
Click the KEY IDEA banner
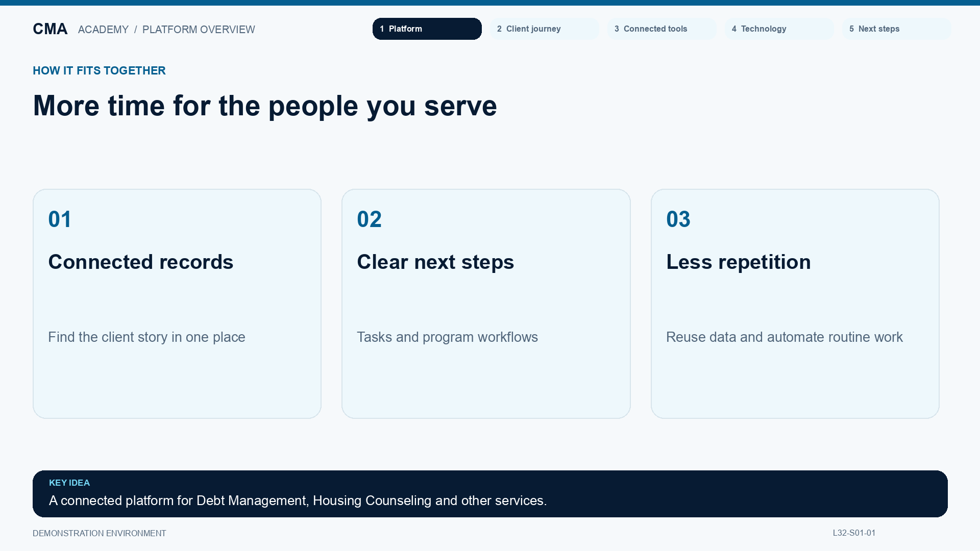490,493
